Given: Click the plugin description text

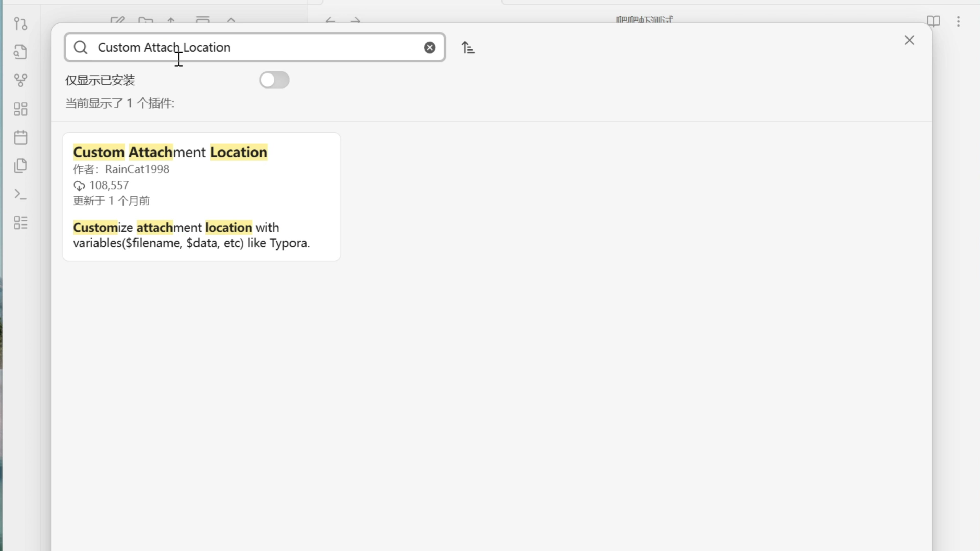Looking at the screenshot, I should click(191, 235).
